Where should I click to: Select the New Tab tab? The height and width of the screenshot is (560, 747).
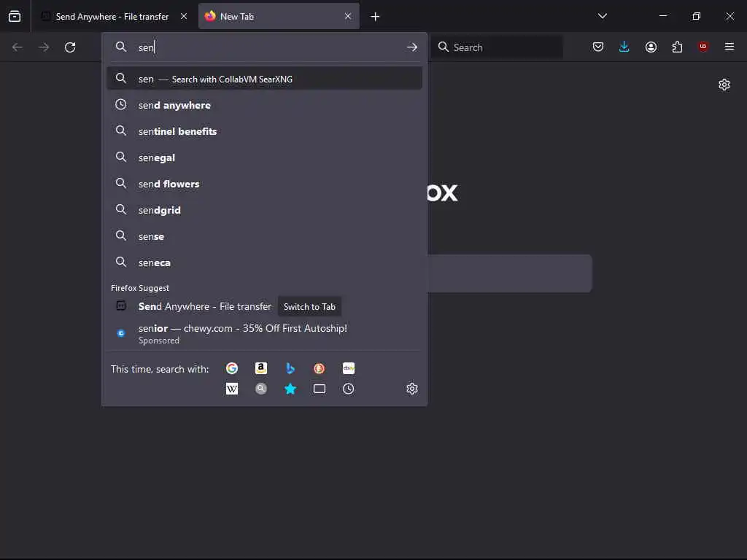[x=279, y=16]
